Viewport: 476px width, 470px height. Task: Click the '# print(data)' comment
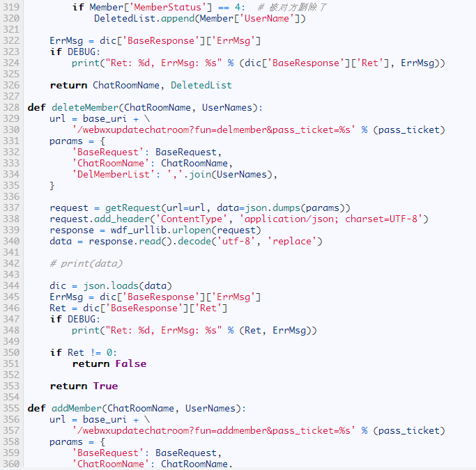point(86,263)
